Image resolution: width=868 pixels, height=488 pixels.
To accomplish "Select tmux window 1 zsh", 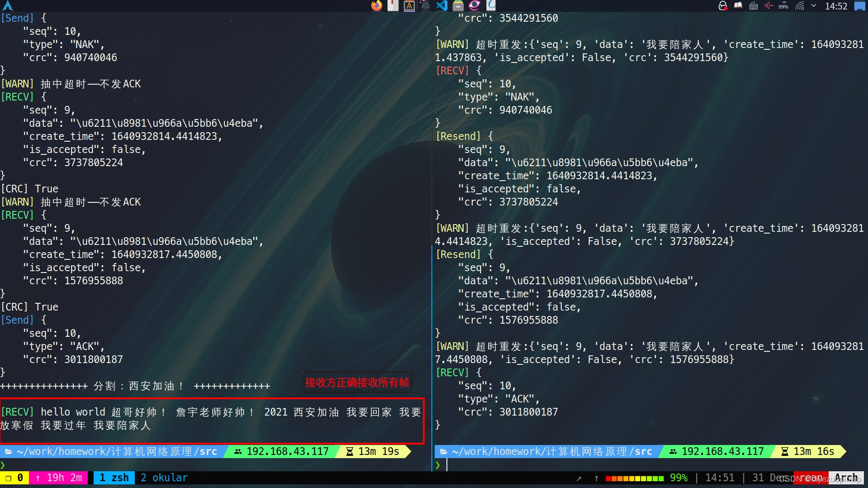I will (114, 478).
